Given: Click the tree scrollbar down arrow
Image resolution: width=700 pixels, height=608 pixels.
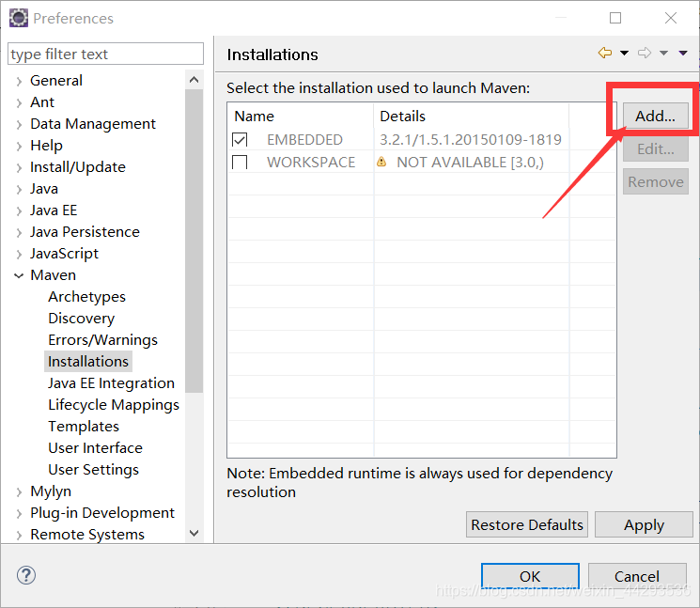Looking at the screenshot, I should click(194, 533).
